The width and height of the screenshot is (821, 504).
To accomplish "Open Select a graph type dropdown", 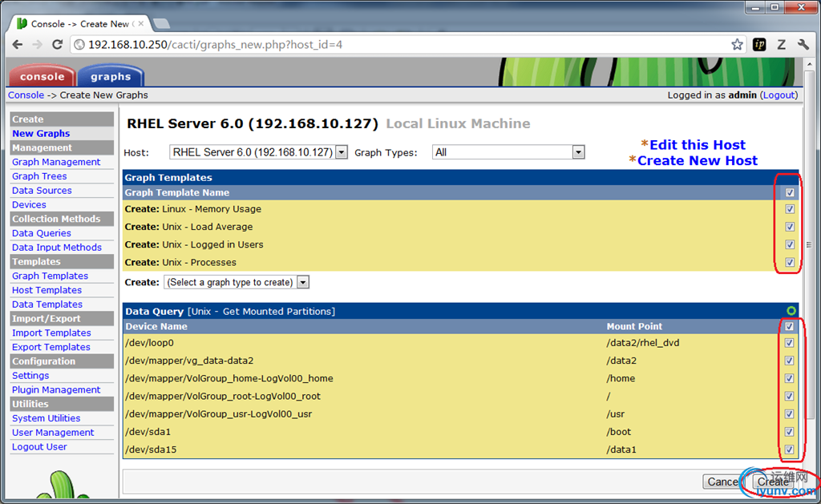I will click(237, 282).
